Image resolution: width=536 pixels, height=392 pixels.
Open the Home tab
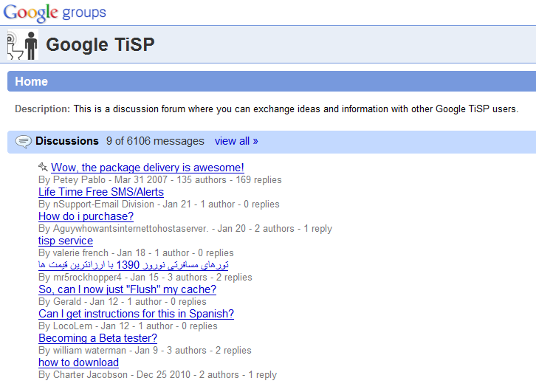point(31,81)
